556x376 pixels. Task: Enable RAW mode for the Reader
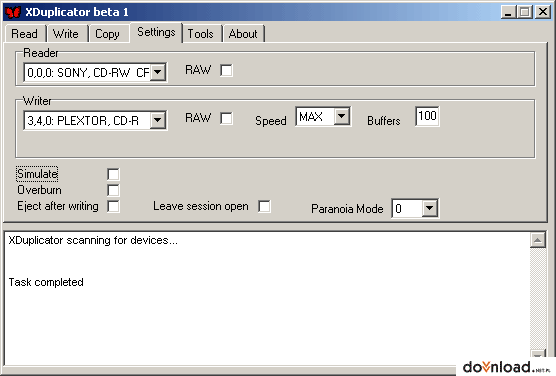pyautogui.click(x=226, y=70)
